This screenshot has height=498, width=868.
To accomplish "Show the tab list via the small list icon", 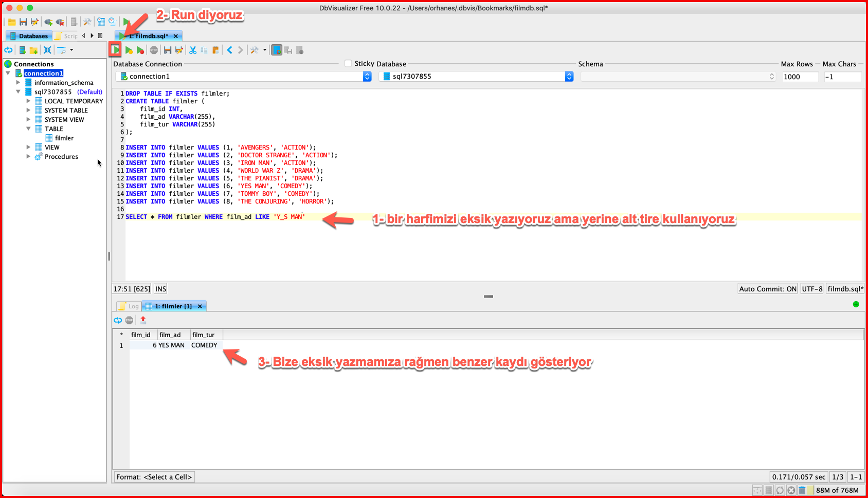I will click(x=100, y=36).
